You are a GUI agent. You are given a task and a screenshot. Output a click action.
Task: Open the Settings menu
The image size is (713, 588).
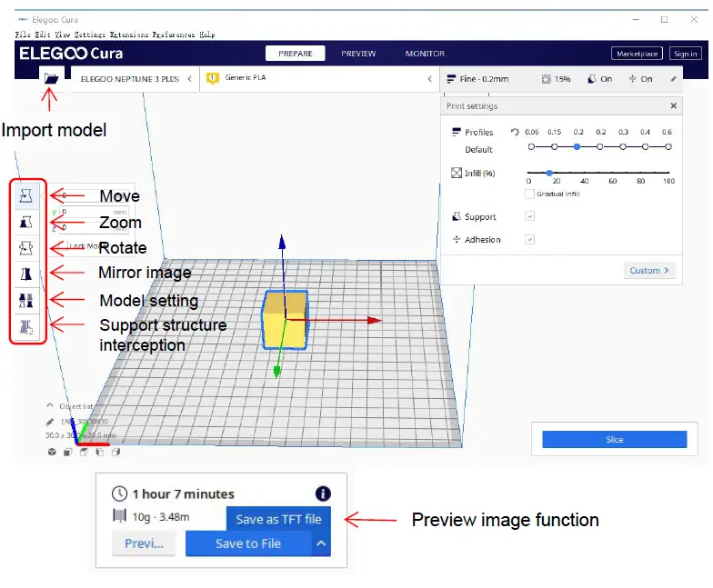click(x=89, y=35)
